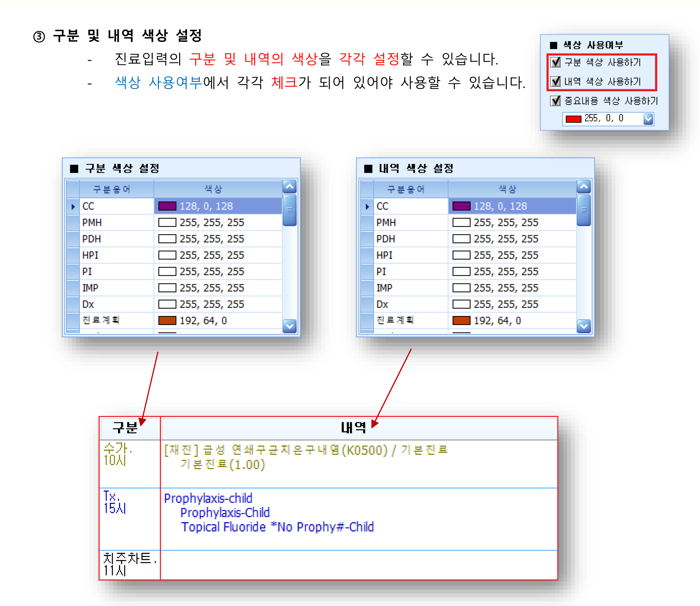Open the 255, 0, 0 color dropdown arrow
The height and width of the screenshot is (606, 700).
pyautogui.click(x=648, y=119)
